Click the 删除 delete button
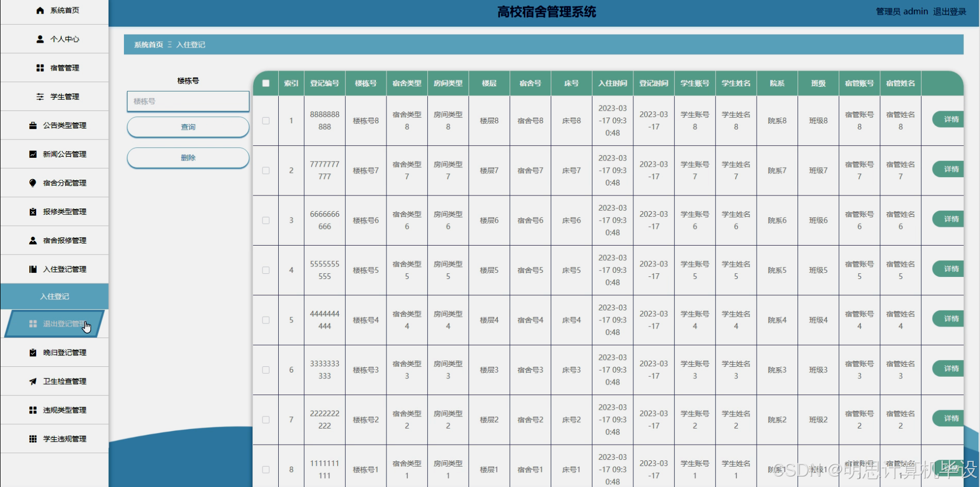 pyautogui.click(x=188, y=158)
